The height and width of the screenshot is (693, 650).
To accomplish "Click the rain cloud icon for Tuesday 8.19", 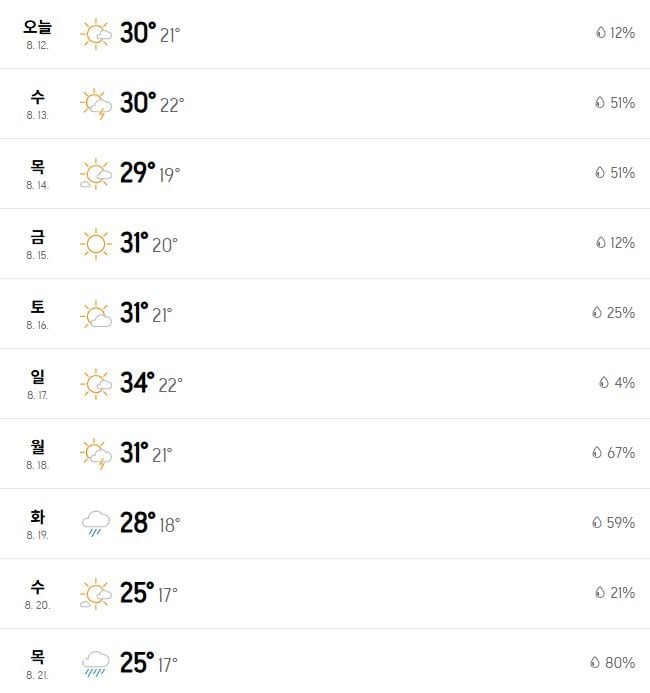I will (x=96, y=523).
